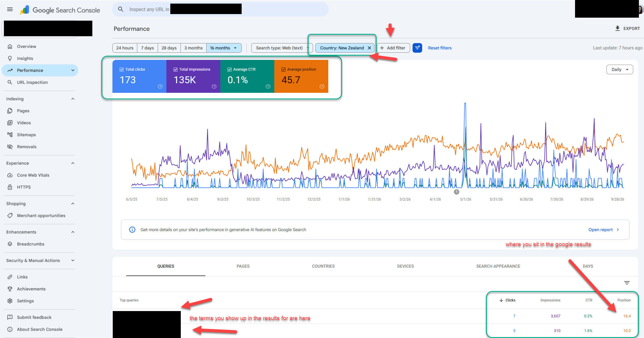Open Merchant opportunities
Viewport: 644px width, 338px height.
coord(41,216)
